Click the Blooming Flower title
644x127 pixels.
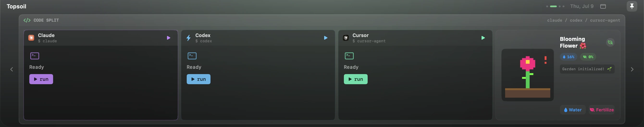(x=573, y=43)
